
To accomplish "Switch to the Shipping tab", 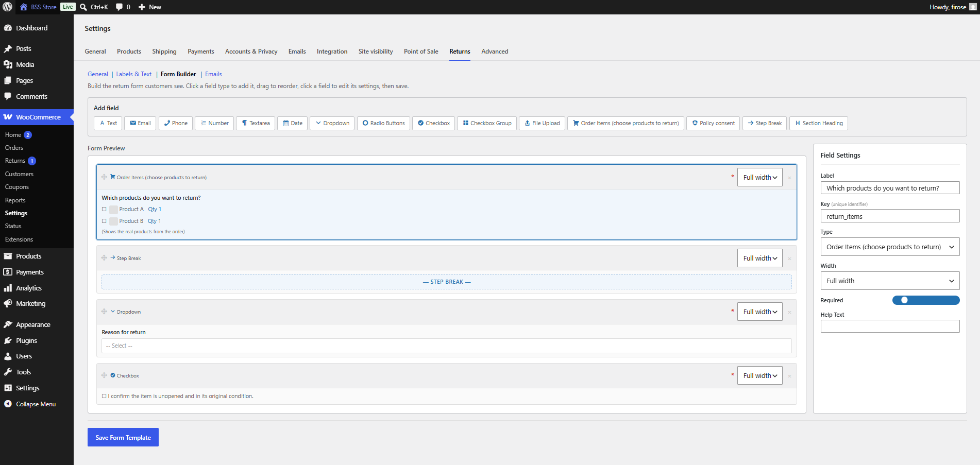I will 164,51.
